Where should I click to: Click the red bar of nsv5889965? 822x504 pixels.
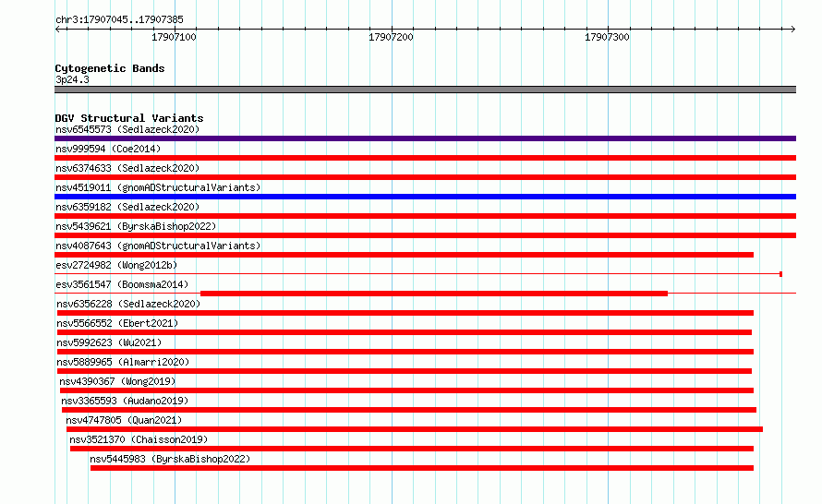click(x=405, y=371)
